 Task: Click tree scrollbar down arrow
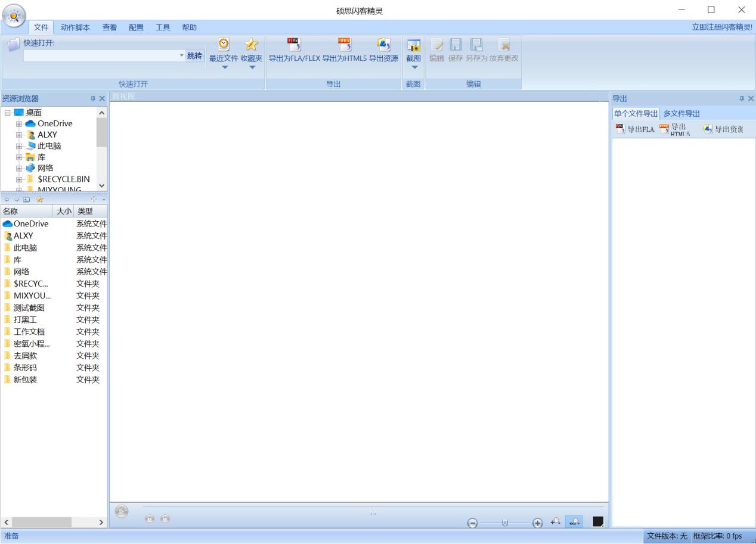[101, 186]
